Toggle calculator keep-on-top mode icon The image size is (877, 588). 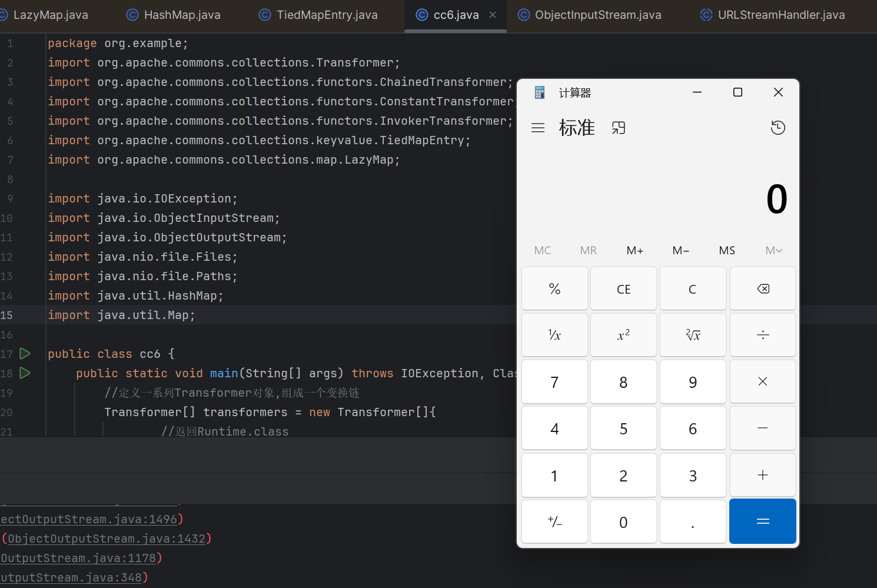pos(619,128)
